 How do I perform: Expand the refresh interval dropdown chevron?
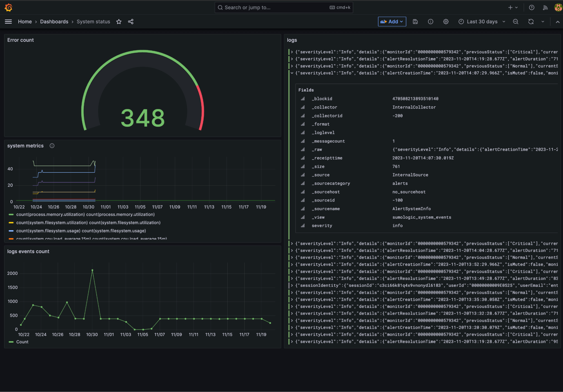[x=543, y=21]
